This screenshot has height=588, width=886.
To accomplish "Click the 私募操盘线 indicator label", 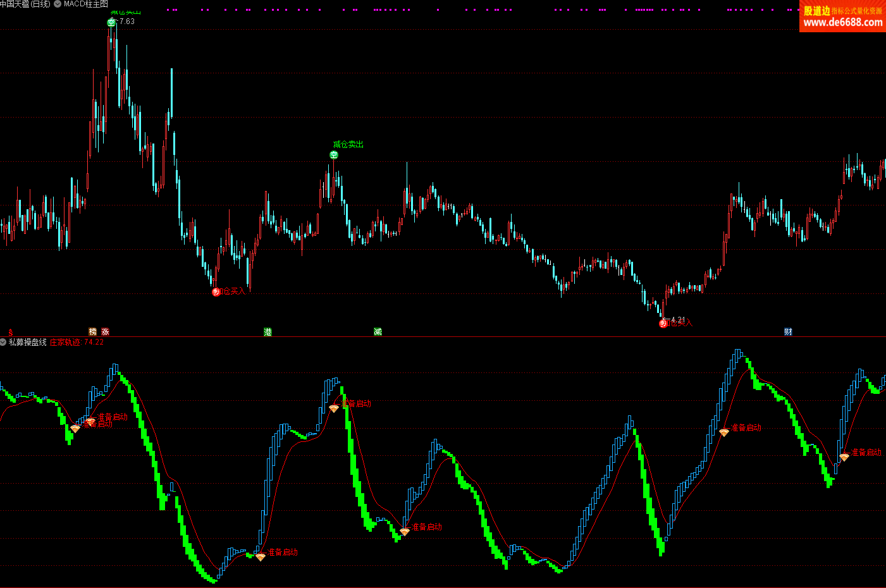I will pos(28,342).
